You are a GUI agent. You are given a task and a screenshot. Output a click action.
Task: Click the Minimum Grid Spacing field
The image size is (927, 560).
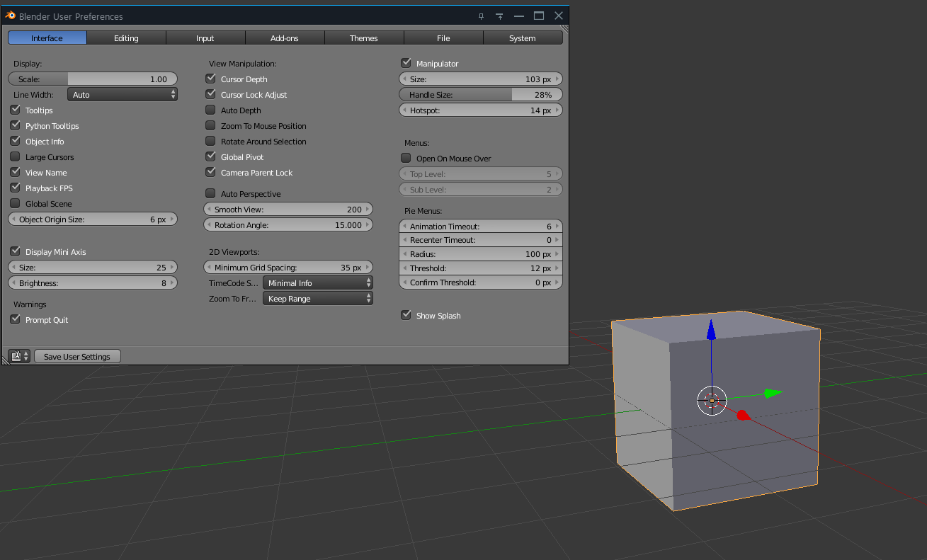[x=288, y=267]
